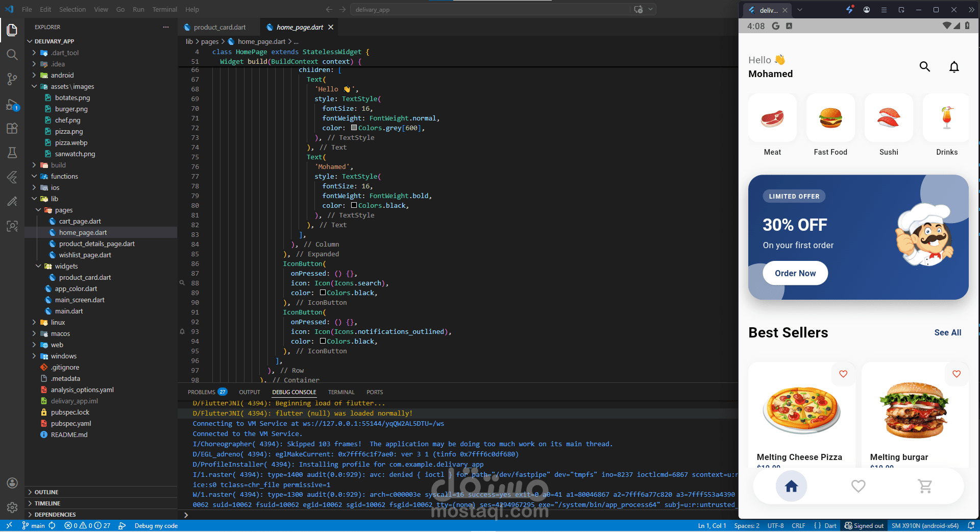Click the delivery_app command center search box
980x532 pixels.
point(490,9)
